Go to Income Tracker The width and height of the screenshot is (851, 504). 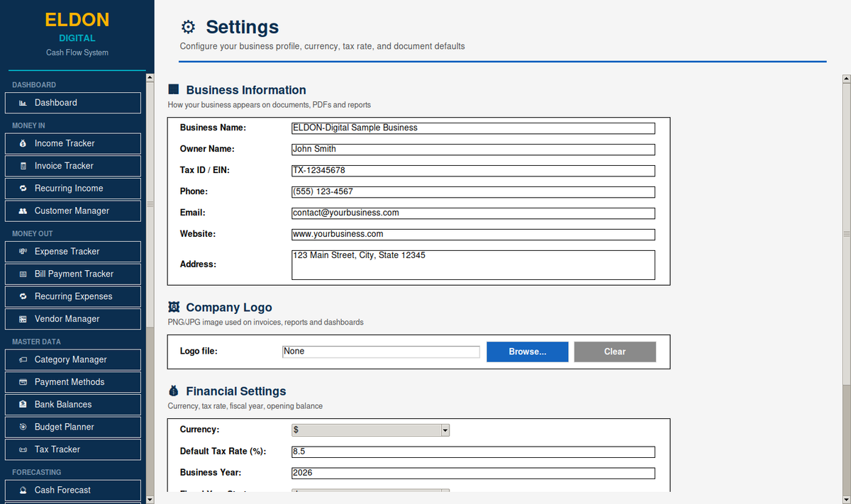[73, 143]
